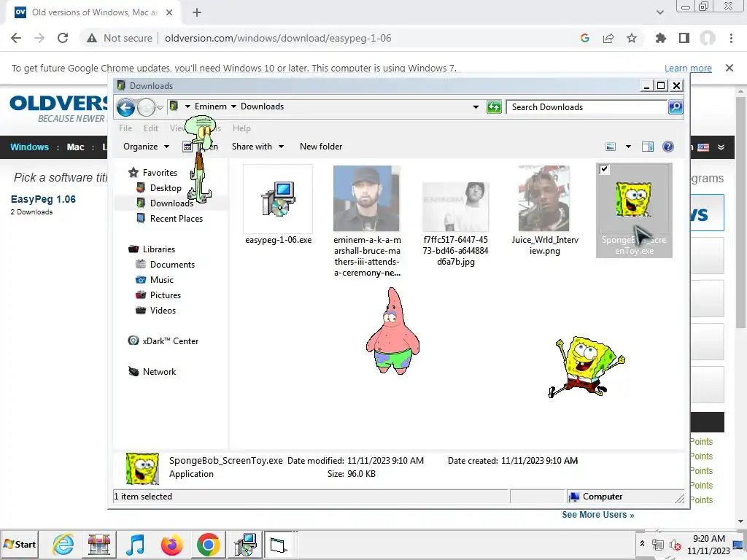The width and height of the screenshot is (747, 560).
Task: Click the Search Downloads magnifier icon
Action: click(676, 107)
